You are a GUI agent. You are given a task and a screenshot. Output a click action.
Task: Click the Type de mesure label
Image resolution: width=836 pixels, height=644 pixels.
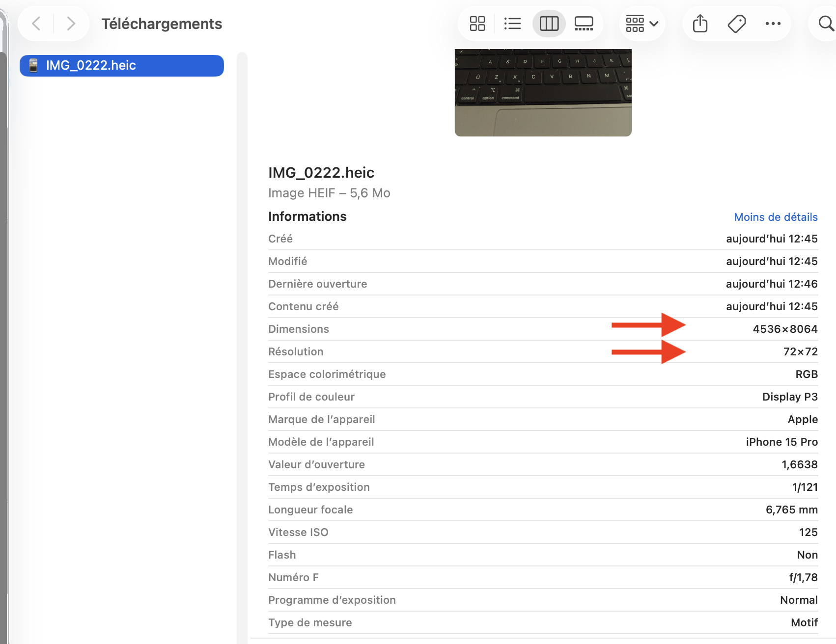pos(310,622)
